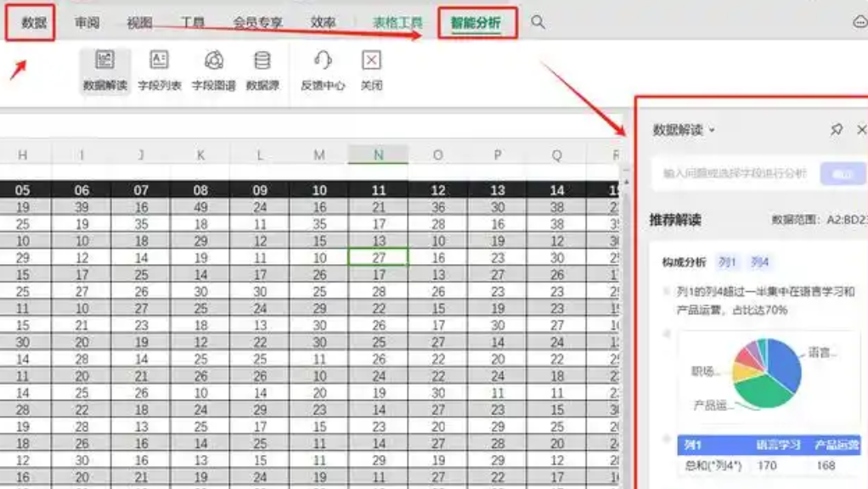Viewport: 868px width, 489px height.
Task: Open the 表格工具 tab
Action: tap(397, 23)
